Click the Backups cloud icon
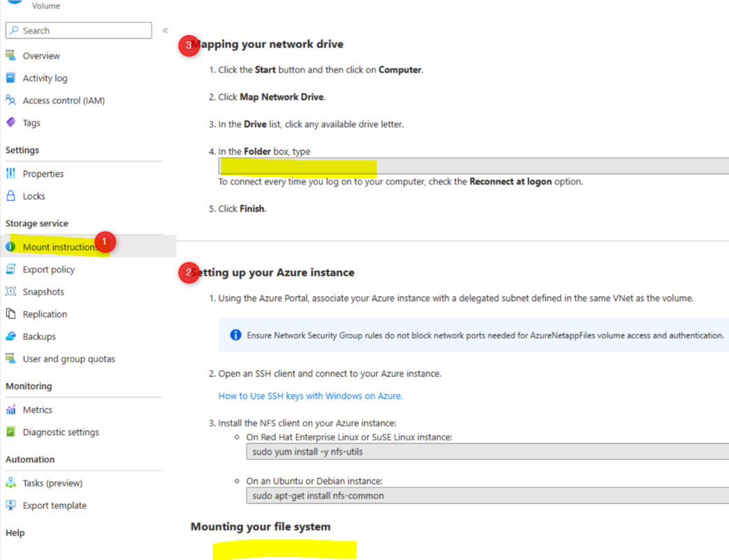 [x=10, y=336]
